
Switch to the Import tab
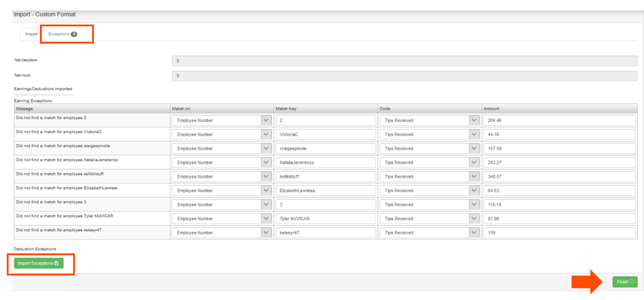(31, 34)
